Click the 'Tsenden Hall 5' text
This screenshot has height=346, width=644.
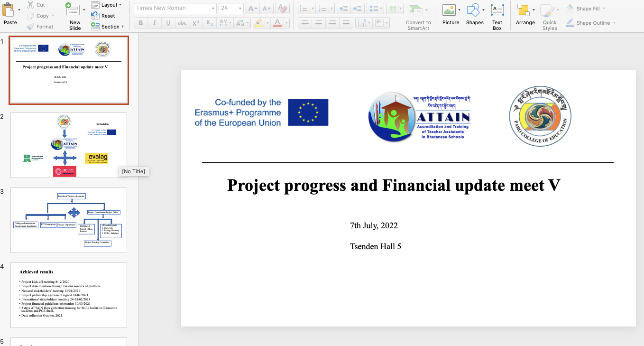[x=376, y=246]
